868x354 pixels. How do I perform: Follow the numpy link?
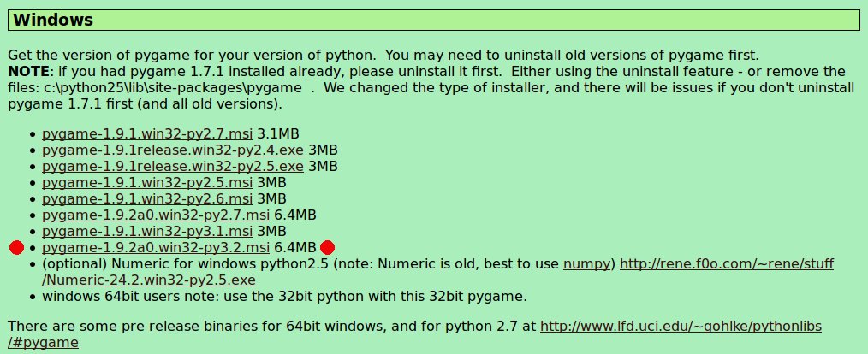coord(586,264)
